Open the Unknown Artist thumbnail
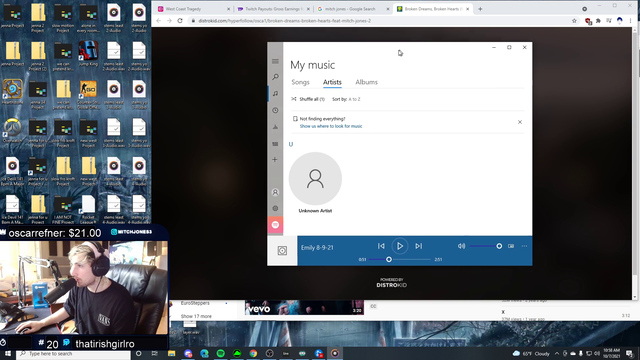The width and height of the screenshot is (640, 360). pos(315,179)
